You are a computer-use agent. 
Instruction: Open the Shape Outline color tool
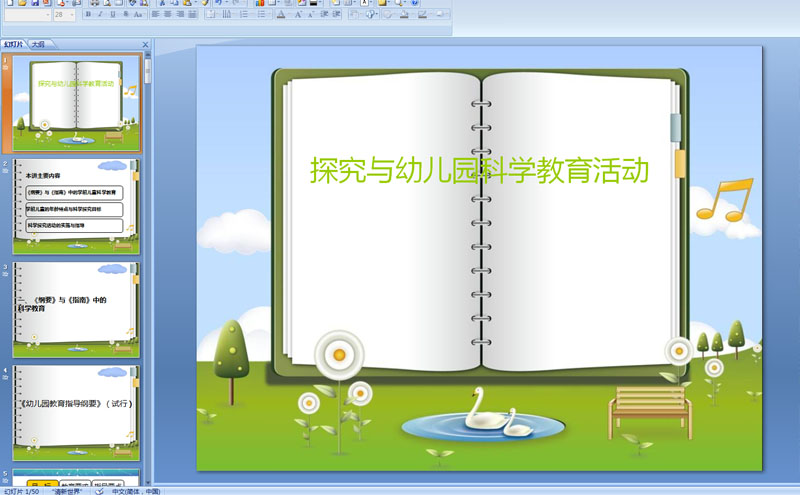(x=422, y=14)
